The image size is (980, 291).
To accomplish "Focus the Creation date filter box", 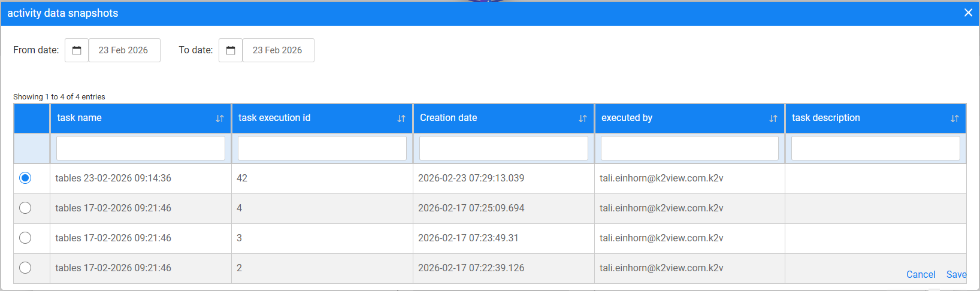I will (x=504, y=148).
